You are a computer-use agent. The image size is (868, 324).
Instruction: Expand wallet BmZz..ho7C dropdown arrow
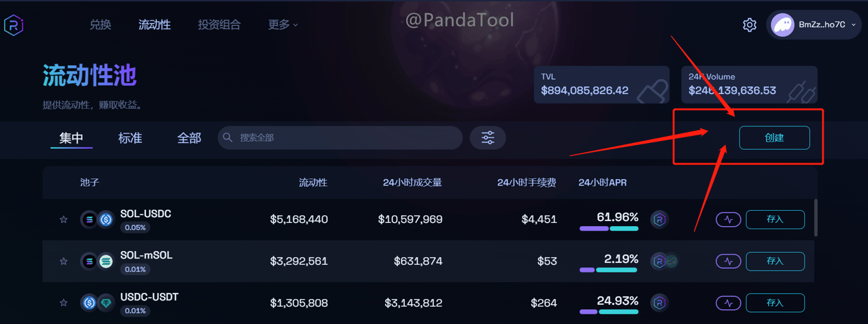[x=853, y=25]
